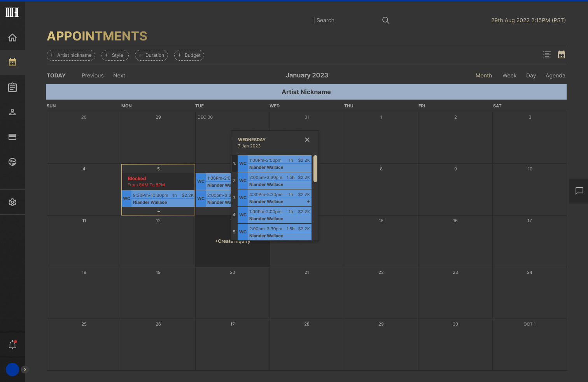Open settings gear in sidebar
588x382 pixels.
coord(12,202)
